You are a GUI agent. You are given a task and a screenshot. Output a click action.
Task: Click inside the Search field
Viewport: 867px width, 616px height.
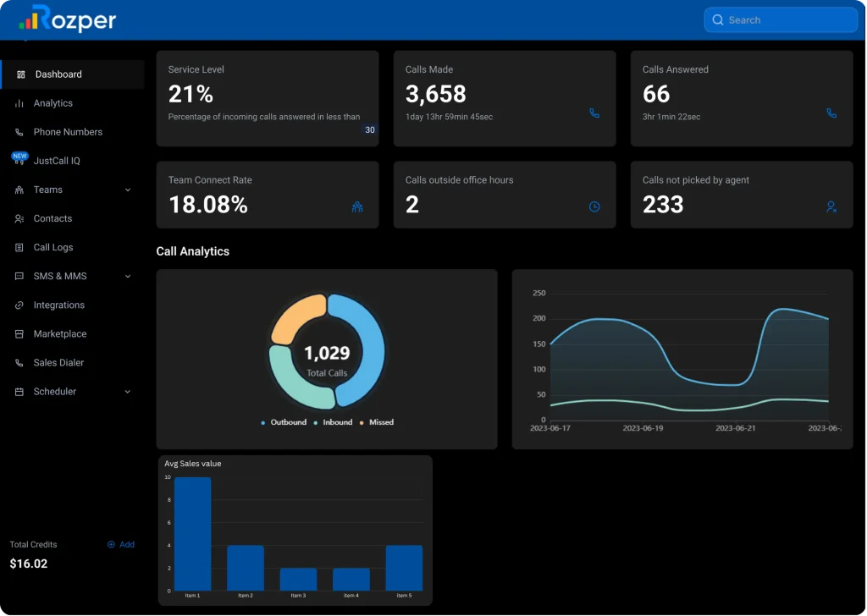click(x=779, y=19)
